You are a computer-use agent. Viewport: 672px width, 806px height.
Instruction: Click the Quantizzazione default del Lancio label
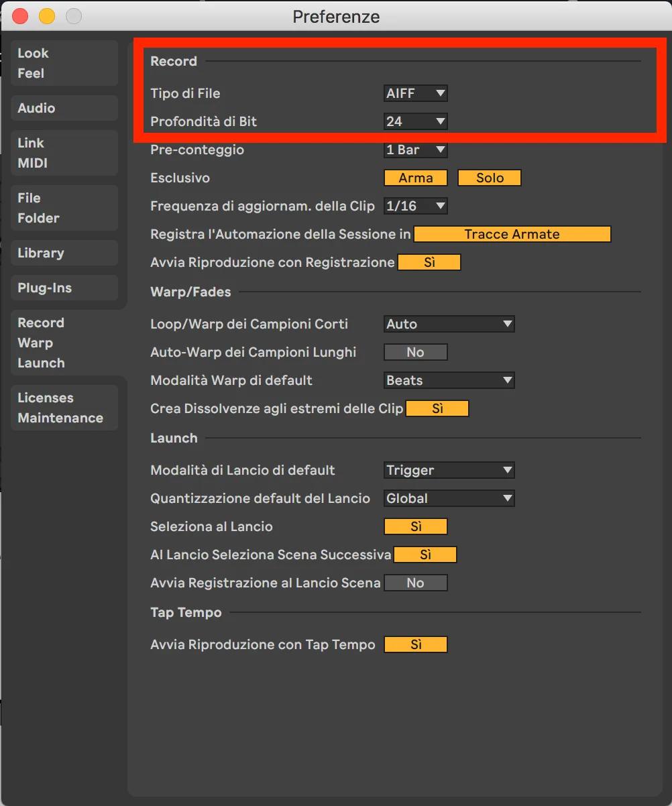pyautogui.click(x=260, y=498)
